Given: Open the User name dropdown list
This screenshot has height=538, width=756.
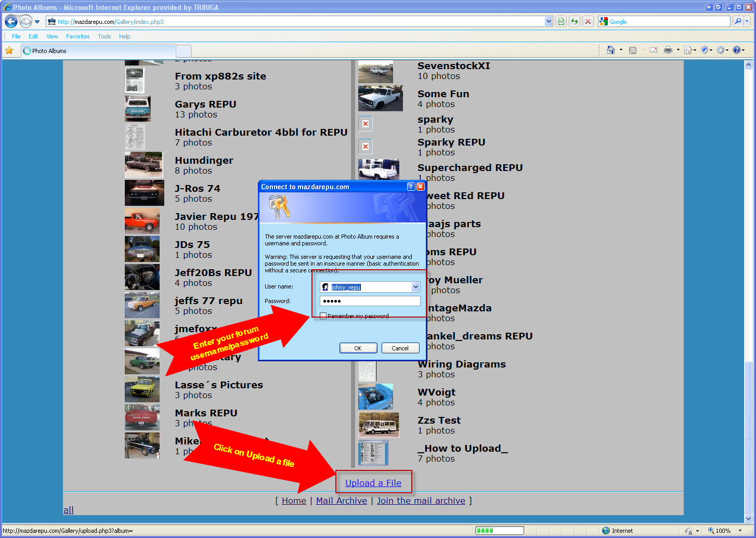Looking at the screenshot, I should pyautogui.click(x=415, y=287).
